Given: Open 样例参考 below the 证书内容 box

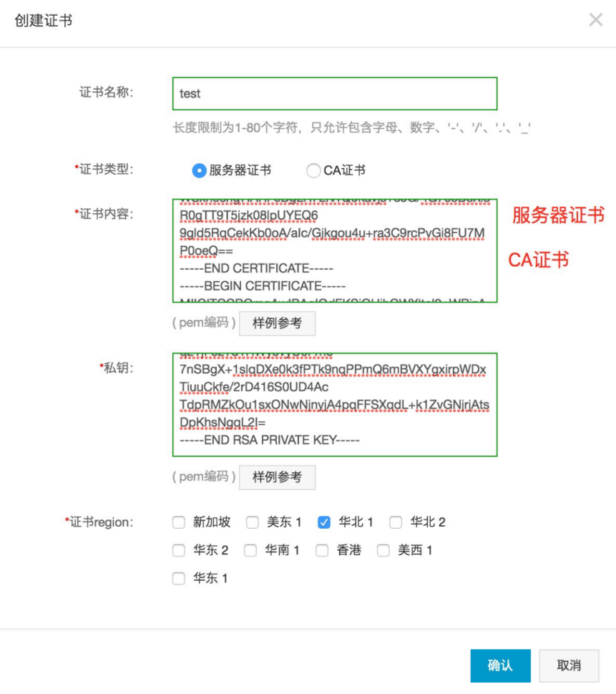Looking at the screenshot, I should 277,323.
